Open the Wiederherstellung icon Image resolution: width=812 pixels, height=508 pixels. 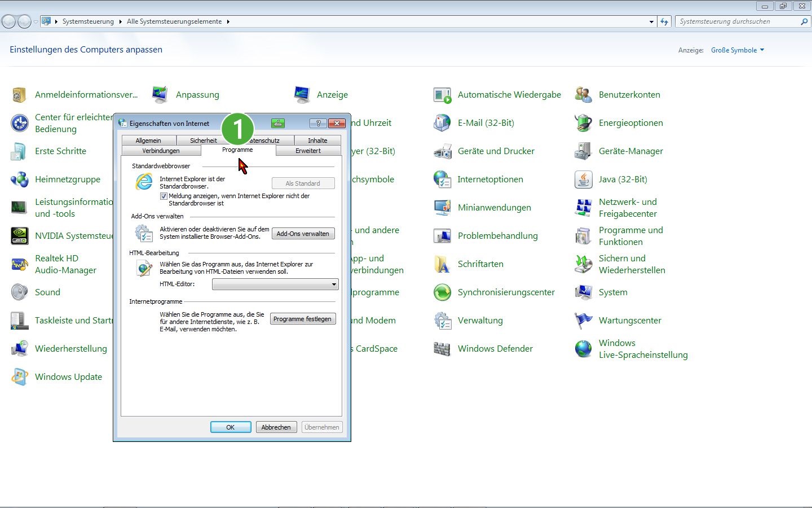tap(19, 349)
